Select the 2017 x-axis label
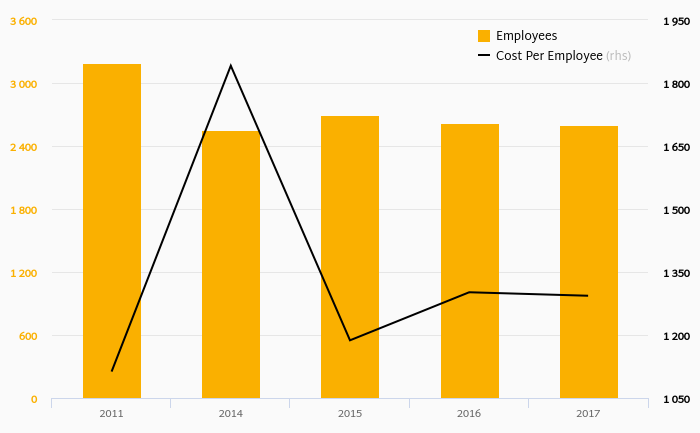Screen dimensions: 700x433 coord(588,413)
